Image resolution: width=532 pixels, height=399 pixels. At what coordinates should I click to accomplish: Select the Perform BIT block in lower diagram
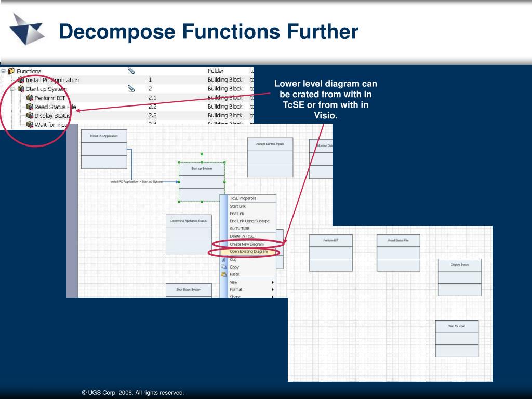point(331,253)
